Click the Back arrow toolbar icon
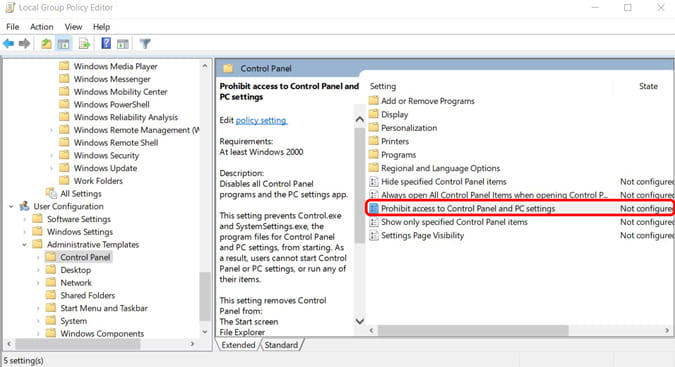Screen dimensions: 675x367 pos(8,43)
